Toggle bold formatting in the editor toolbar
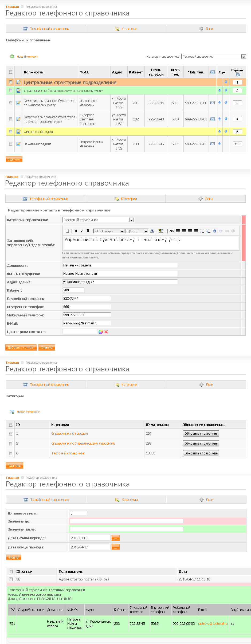Image resolution: width=251 pixels, height=644 pixels. 76,231
